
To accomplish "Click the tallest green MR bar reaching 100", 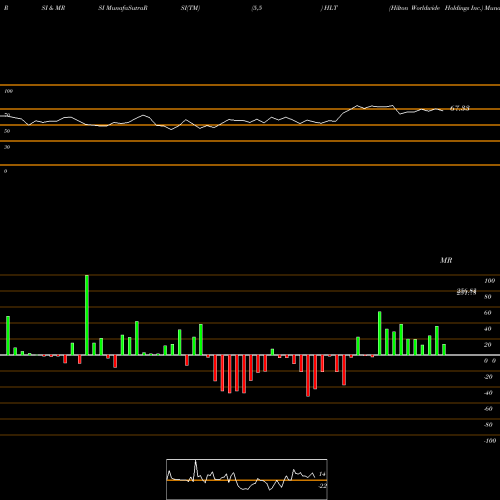I will click(x=87, y=315).
